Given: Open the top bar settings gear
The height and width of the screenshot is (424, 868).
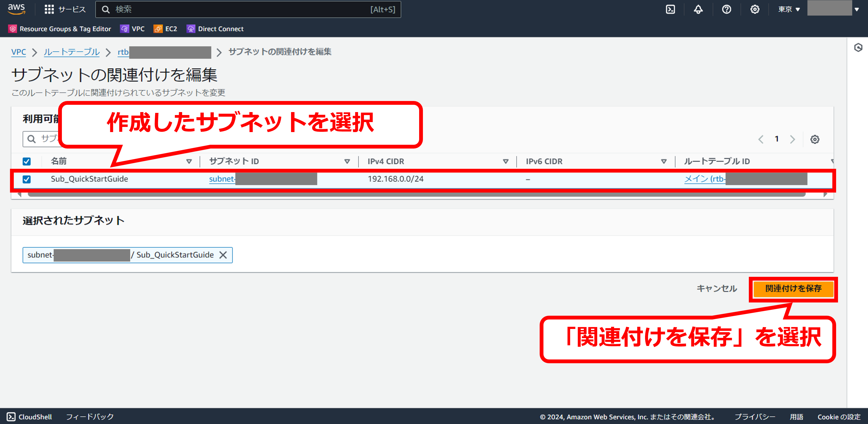Looking at the screenshot, I should pos(755,9).
